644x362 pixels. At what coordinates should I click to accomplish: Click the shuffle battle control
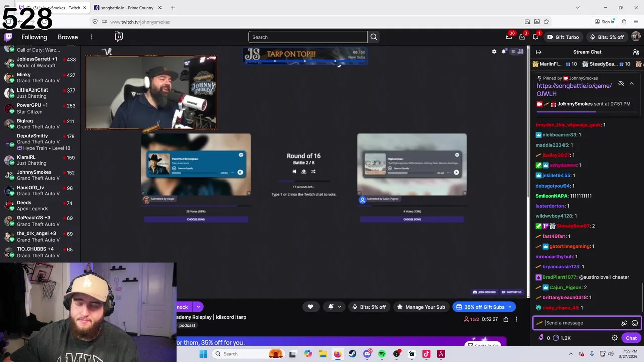[313, 172]
